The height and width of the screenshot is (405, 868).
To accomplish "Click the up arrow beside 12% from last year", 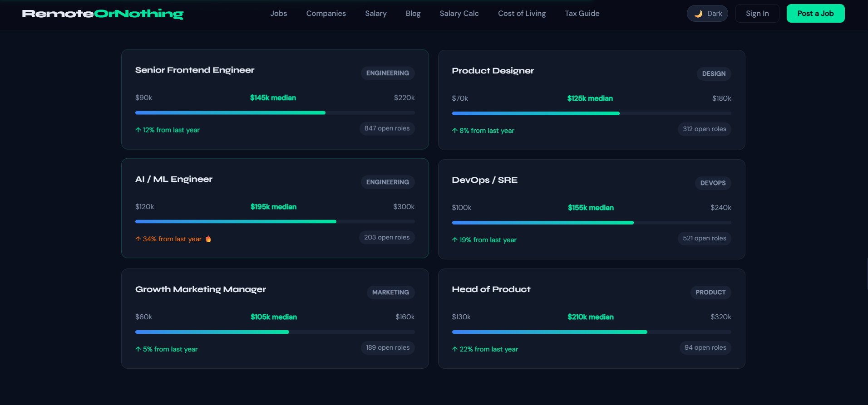I will 138,130.
